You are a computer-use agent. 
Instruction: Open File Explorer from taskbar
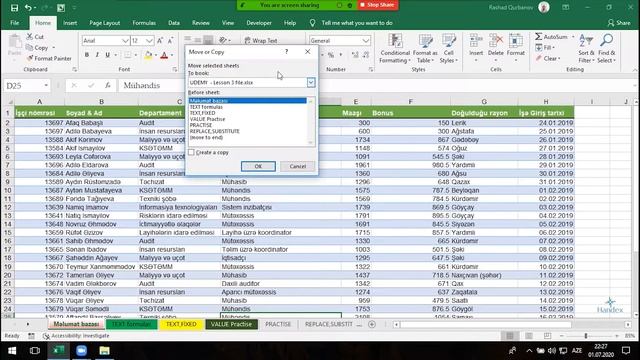click(104, 350)
